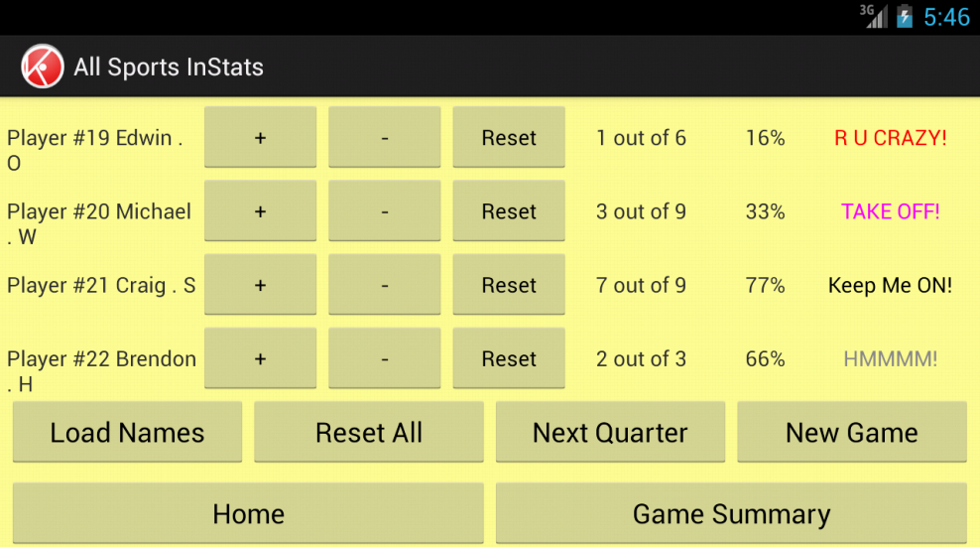Open the Load Names option
Viewport: 980px width, 547px height.
[x=128, y=432]
